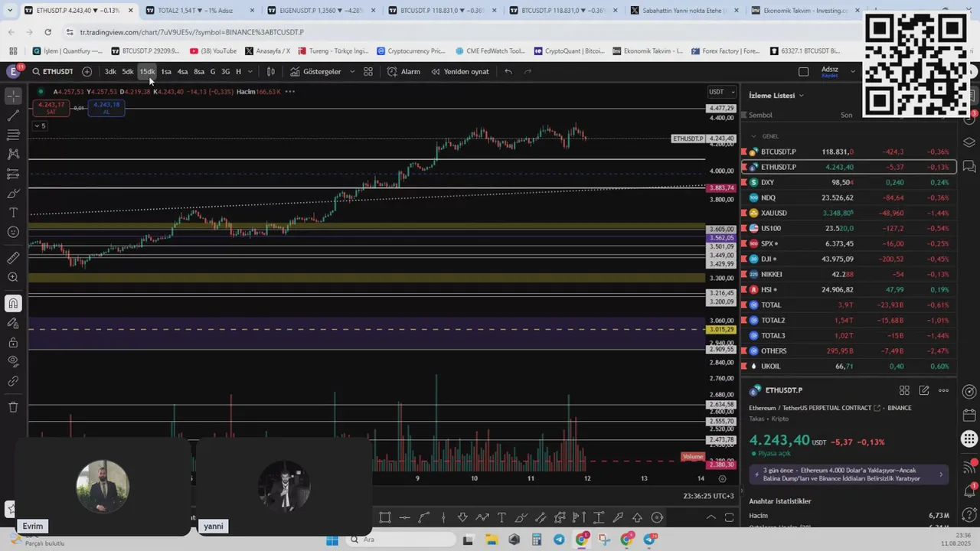Select XAUUSD in the watchlist
This screenshot has height=551, width=980.
tap(848, 213)
